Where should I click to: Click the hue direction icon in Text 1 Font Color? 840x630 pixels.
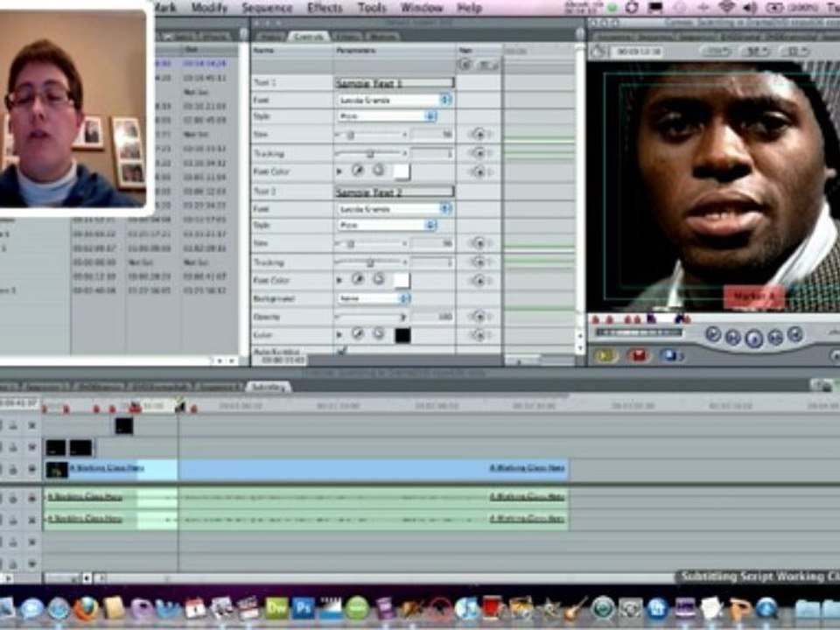(378, 171)
